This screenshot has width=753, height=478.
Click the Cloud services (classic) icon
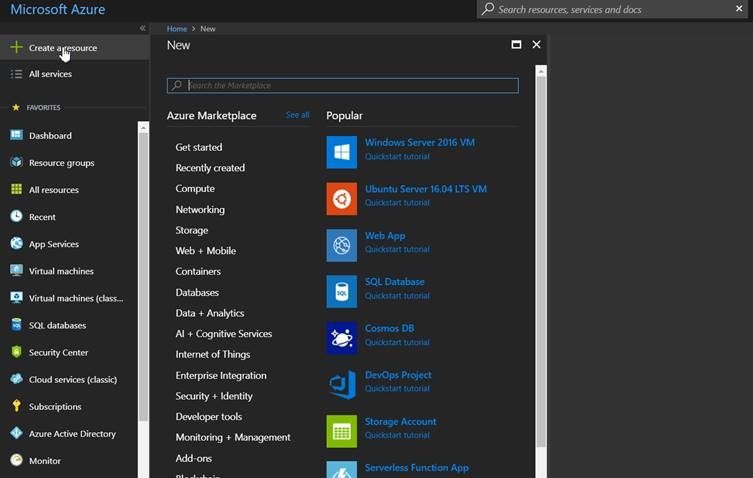[x=16, y=379]
